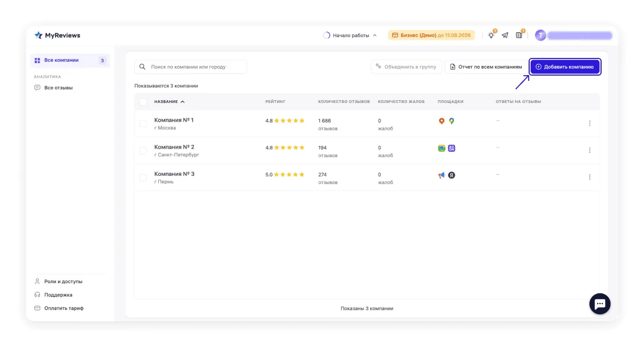Screen dimensions: 644x347
Task: Click the Показаны 3 компании footer text
Action: [x=367, y=308]
